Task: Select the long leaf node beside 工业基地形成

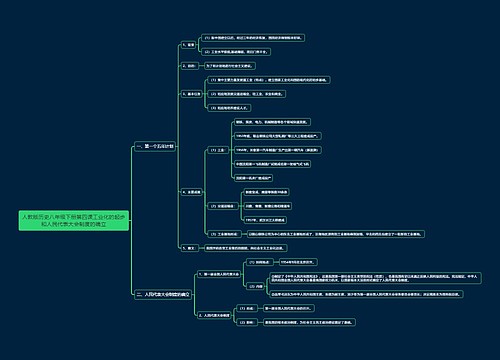Action: click(336, 234)
